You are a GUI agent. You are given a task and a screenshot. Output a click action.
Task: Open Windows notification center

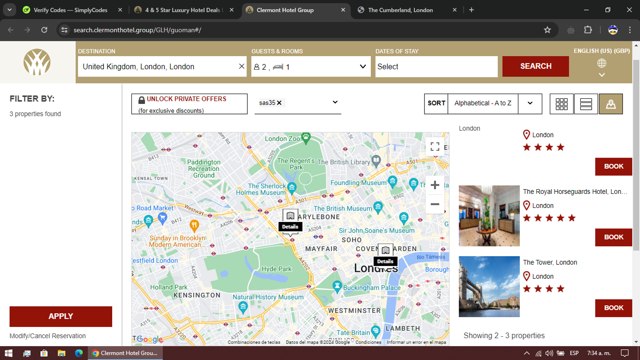624,353
